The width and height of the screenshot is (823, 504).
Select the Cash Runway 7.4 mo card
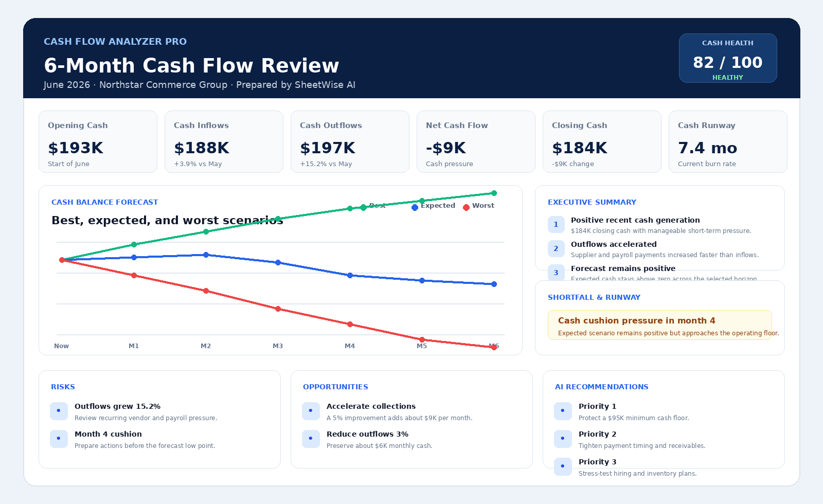coord(728,142)
